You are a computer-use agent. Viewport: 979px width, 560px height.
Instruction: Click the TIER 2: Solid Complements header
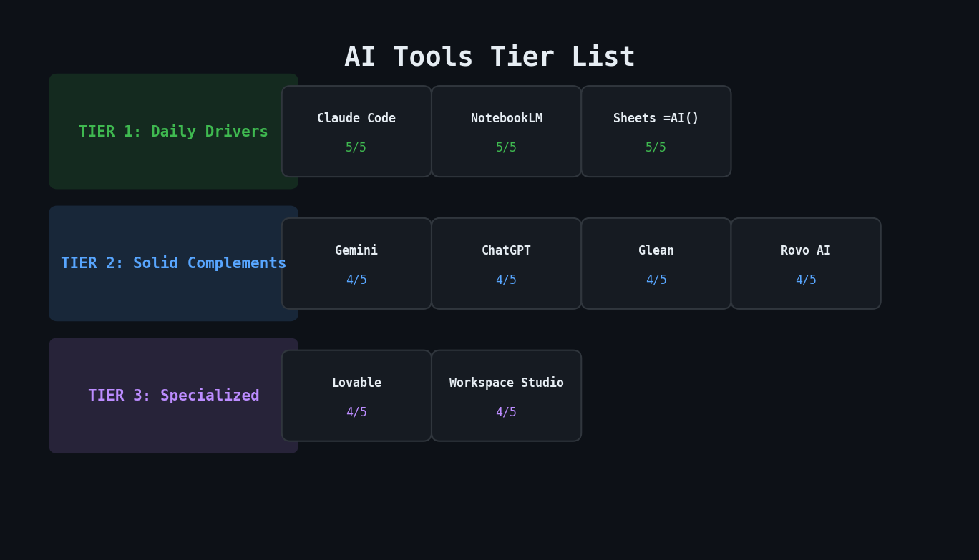pyautogui.click(x=173, y=263)
